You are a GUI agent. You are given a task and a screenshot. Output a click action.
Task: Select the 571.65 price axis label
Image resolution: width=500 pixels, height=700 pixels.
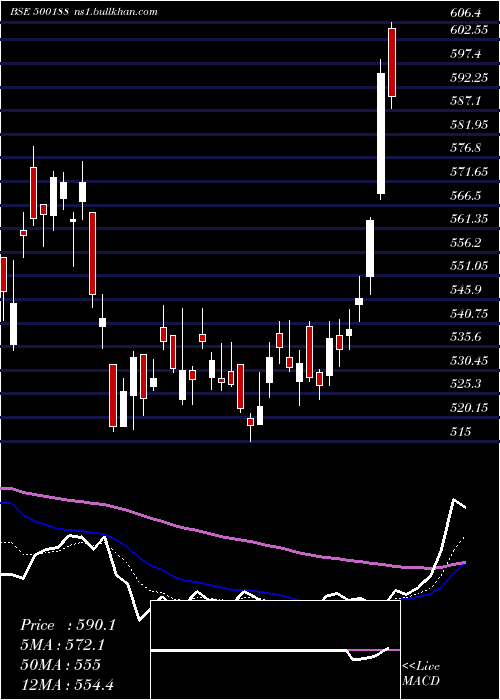[469, 171]
